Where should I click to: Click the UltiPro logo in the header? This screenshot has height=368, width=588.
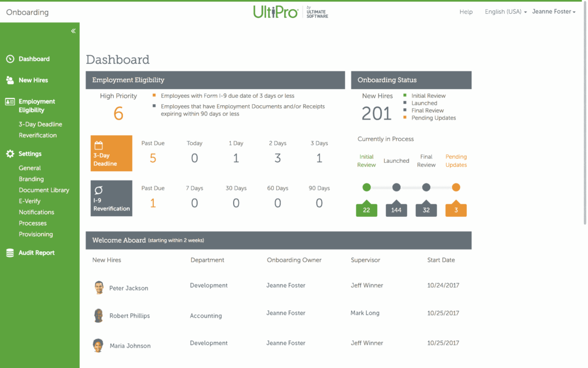click(290, 11)
